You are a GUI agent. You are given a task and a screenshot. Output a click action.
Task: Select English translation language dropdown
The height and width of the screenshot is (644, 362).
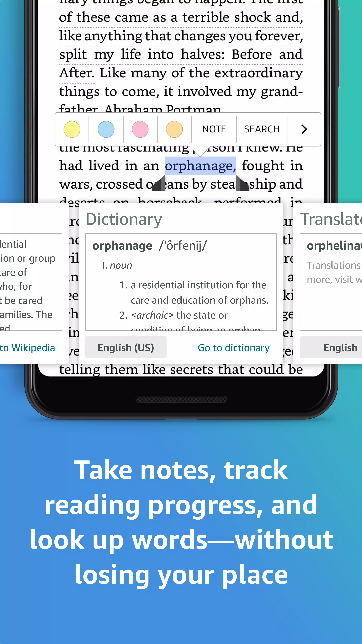pyautogui.click(x=340, y=347)
